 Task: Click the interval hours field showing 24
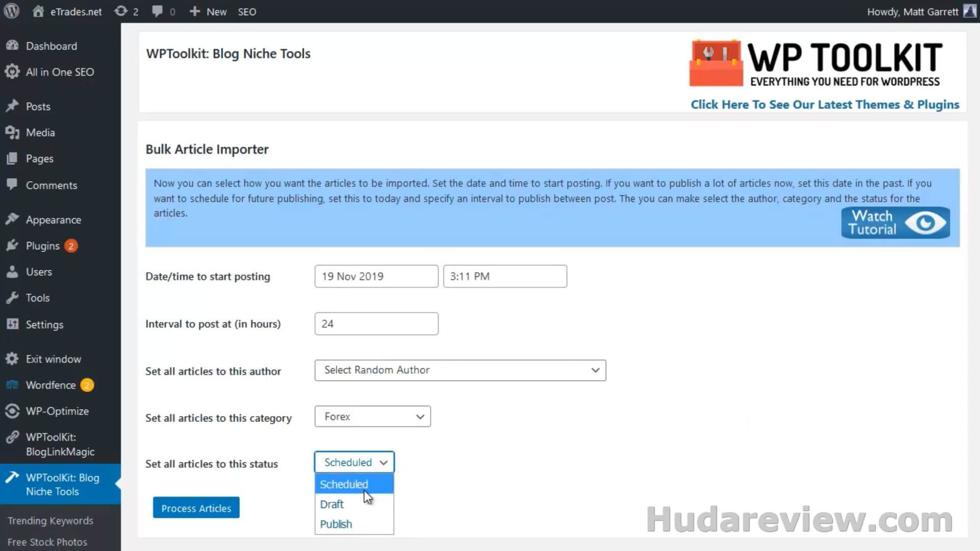[x=376, y=323]
